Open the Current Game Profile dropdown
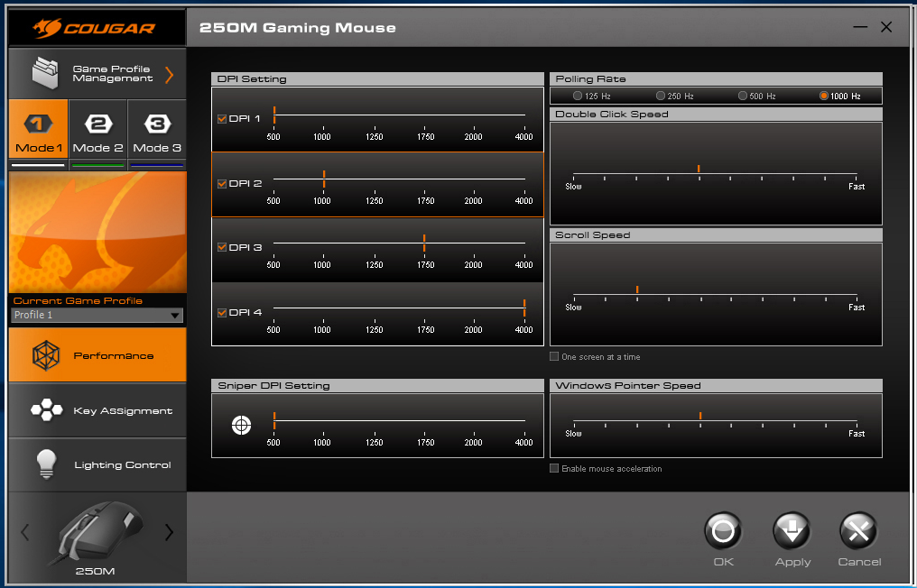Image resolution: width=917 pixels, height=588 pixels. [97, 315]
